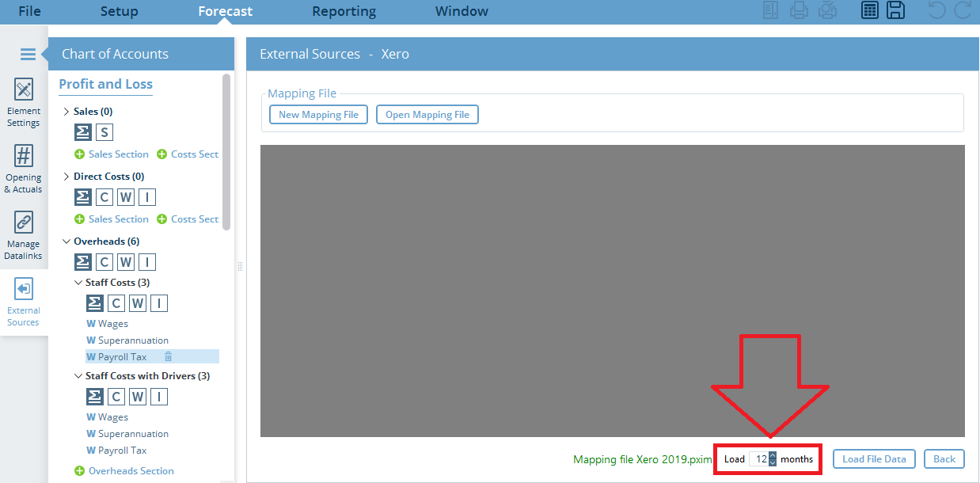Image resolution: width=980 pixels, height=483 pixels.
Task: Open Element Settings in sidebar
Action: (24, 103)
